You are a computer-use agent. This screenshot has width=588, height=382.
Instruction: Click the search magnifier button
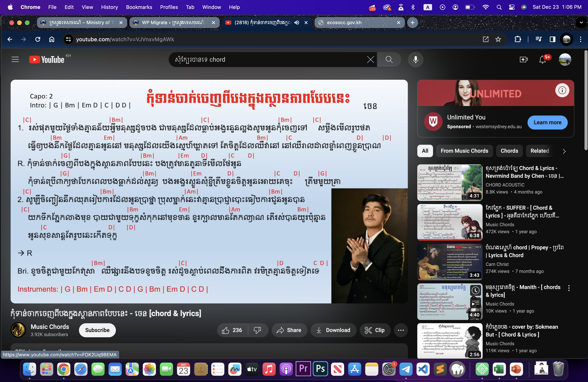pos(389,60)
